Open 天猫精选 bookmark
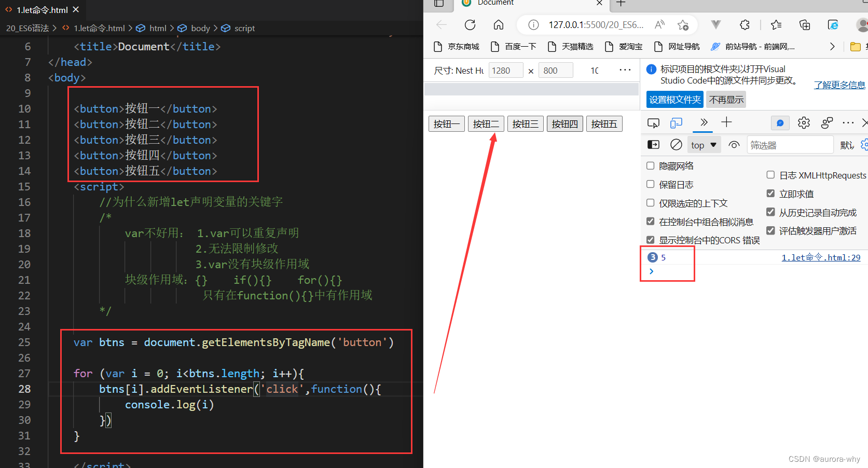This screenshot has height=468, width=868. tap(571, 47)
